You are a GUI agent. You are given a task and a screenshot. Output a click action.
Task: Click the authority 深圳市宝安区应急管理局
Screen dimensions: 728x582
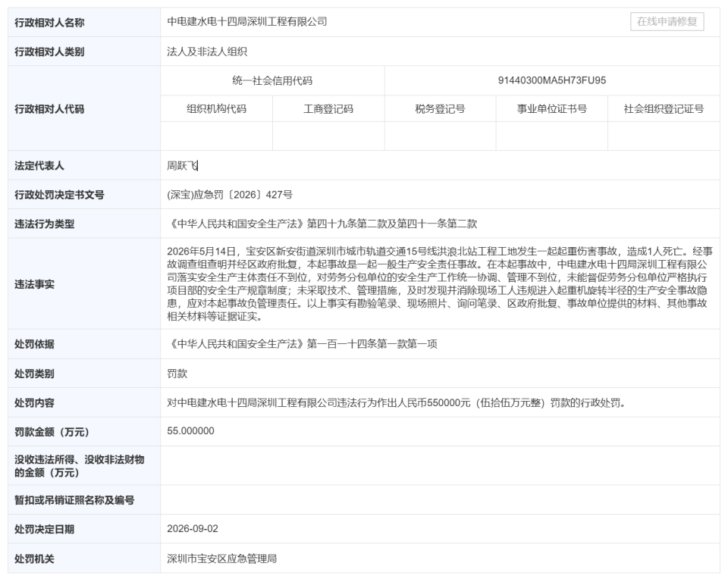click(222, 559)
